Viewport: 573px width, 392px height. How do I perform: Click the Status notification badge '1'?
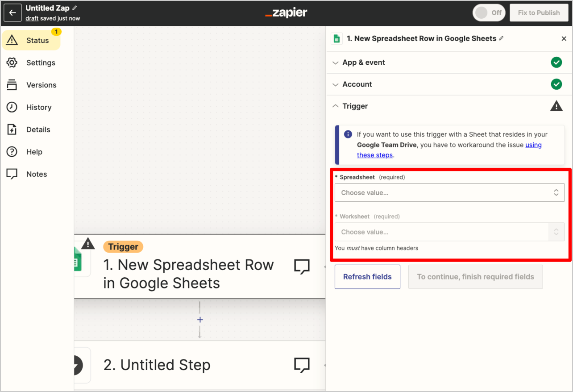point(56,32)
